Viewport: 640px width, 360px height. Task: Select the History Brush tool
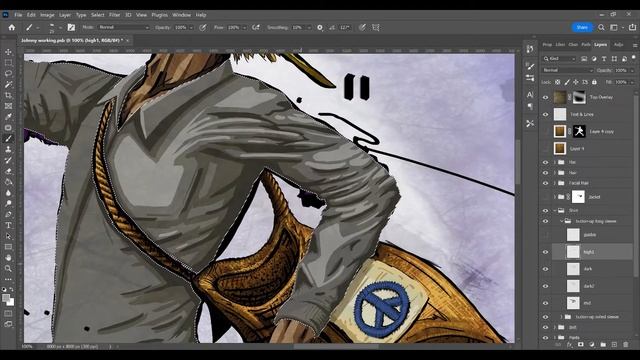(8, 160)
